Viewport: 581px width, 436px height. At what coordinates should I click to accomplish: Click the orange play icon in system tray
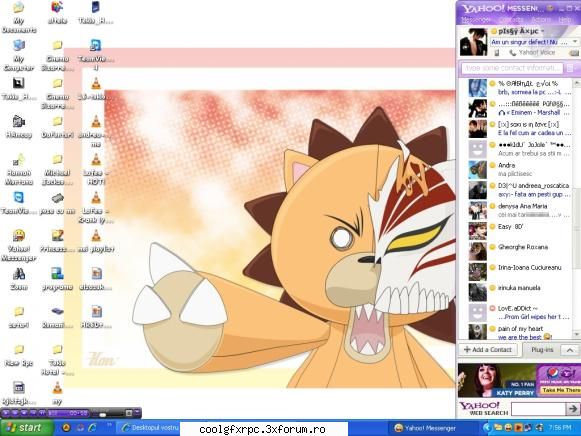tap(518, 428)
